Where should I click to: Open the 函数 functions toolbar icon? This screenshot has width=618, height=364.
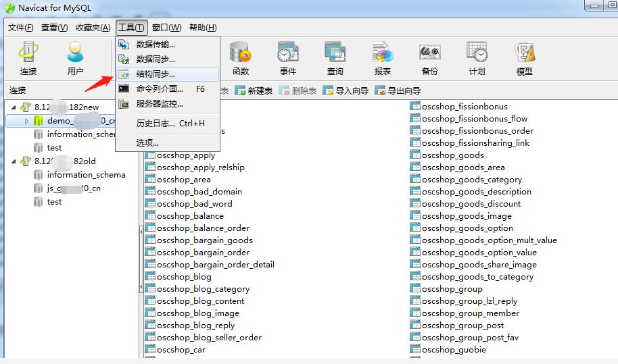241,58
